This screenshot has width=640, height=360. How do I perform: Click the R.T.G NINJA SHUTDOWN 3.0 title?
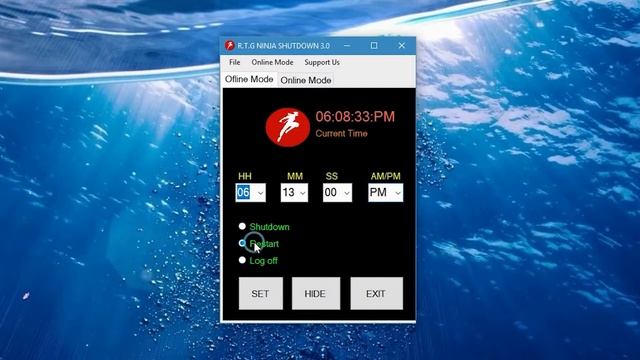tap(283, 46)
